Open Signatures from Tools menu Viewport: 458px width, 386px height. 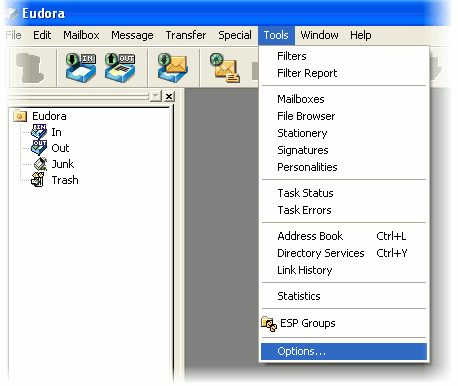pyautogui.click(x=344, y=150)
